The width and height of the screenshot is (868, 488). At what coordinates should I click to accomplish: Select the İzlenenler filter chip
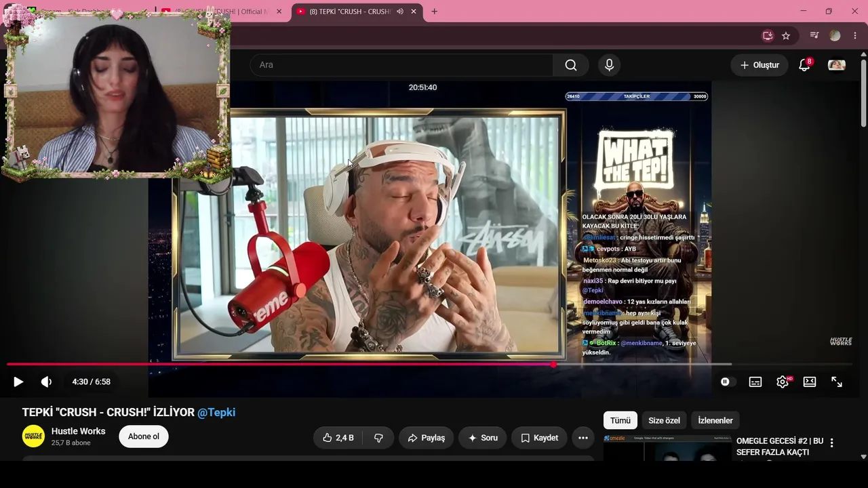715,420
